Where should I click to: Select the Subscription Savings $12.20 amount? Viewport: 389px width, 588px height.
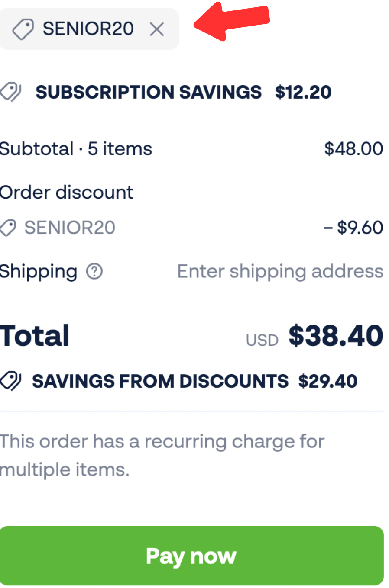(303, 92)
